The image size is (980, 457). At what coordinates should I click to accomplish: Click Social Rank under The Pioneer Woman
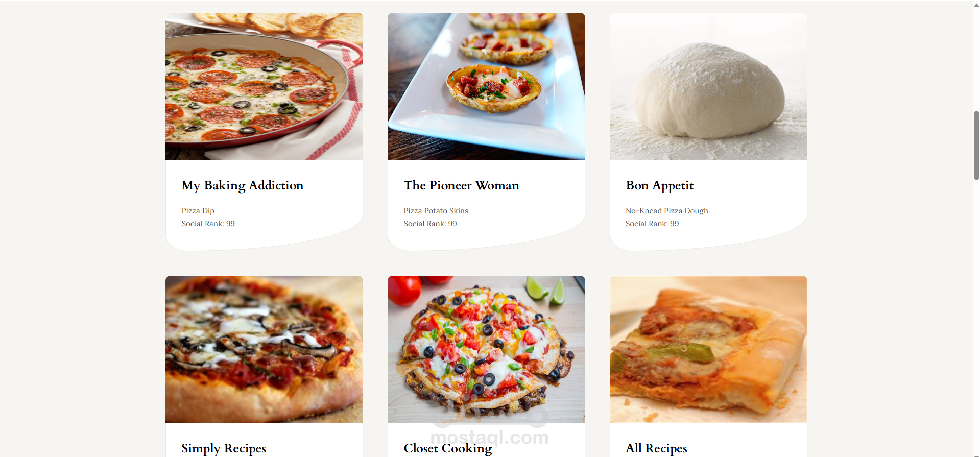click(430, 224)
